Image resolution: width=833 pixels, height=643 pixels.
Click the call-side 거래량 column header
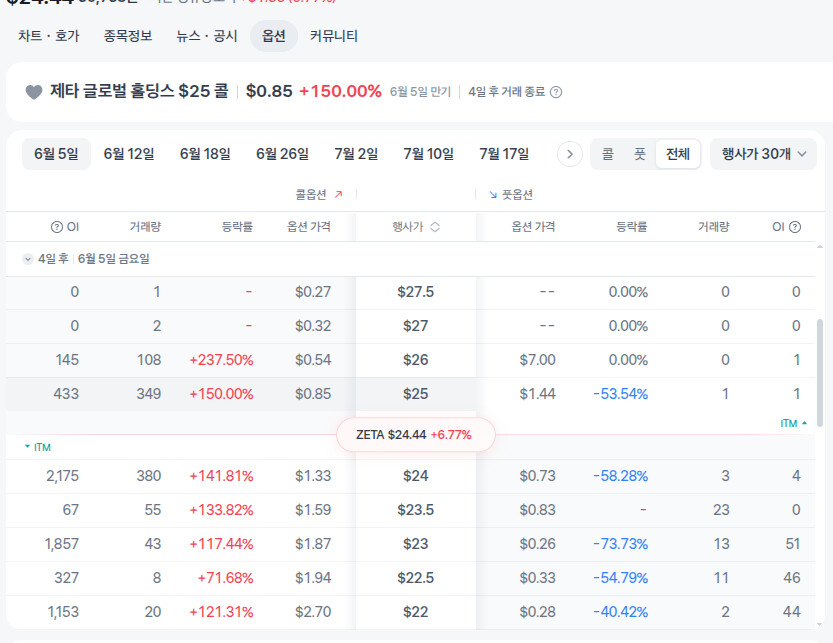pyautogui.click(x=145, y=227)
